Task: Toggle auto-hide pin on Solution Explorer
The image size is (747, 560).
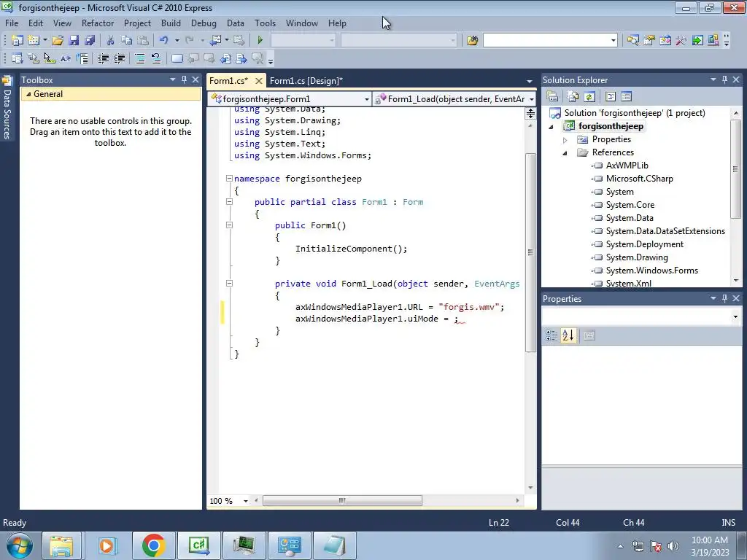Action: 724,80
